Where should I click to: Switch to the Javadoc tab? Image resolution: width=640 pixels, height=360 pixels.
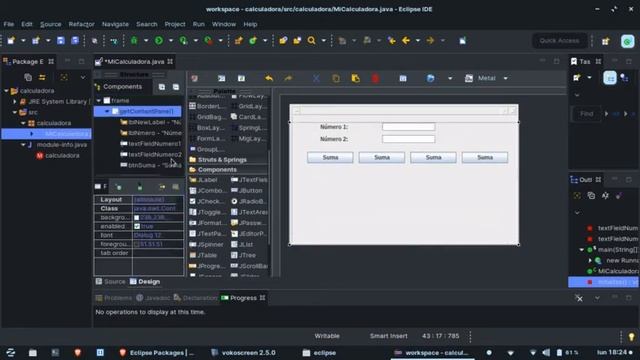point(153,298)
